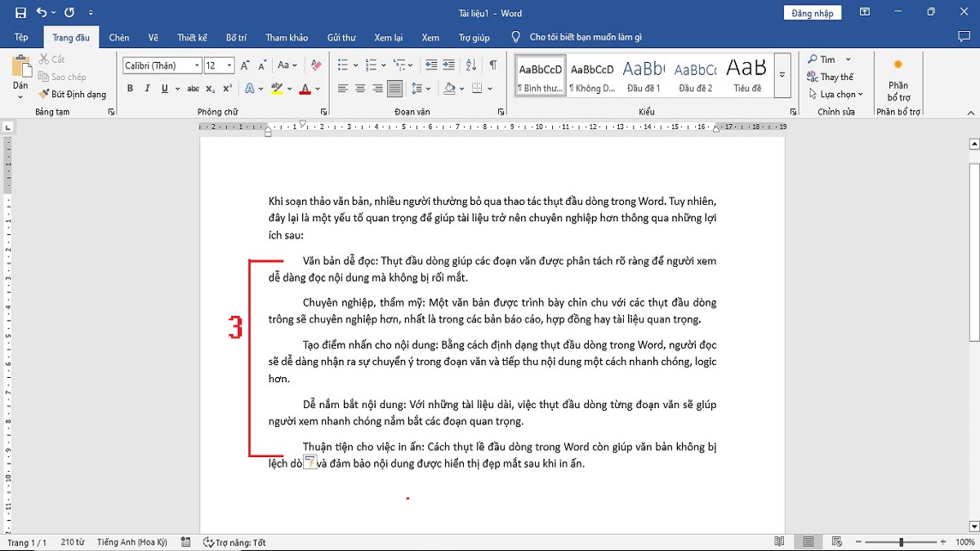Switch to the Tham khảo tab
This screenshot has height=551, width=980.
(x=287, y=38)
